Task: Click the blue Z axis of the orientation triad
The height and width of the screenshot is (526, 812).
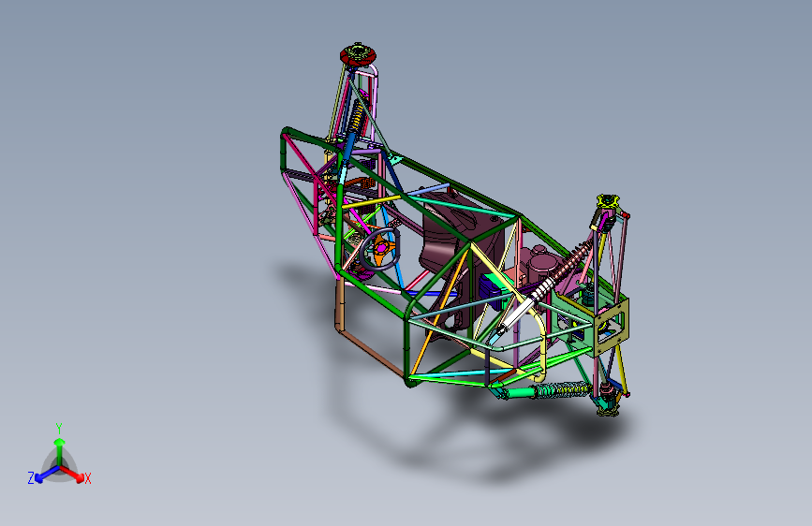Action: point(47,475)
